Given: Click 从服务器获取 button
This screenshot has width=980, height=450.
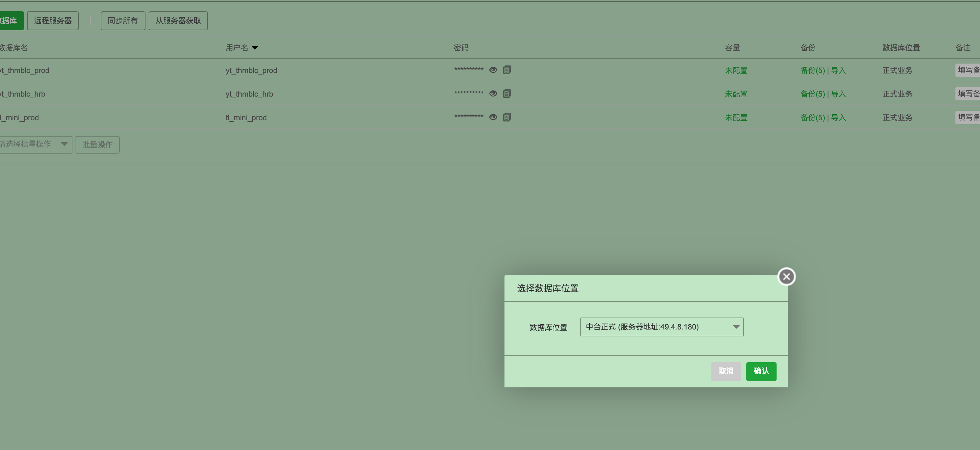Looking at the screenshot, I should (x=178, y=21).
